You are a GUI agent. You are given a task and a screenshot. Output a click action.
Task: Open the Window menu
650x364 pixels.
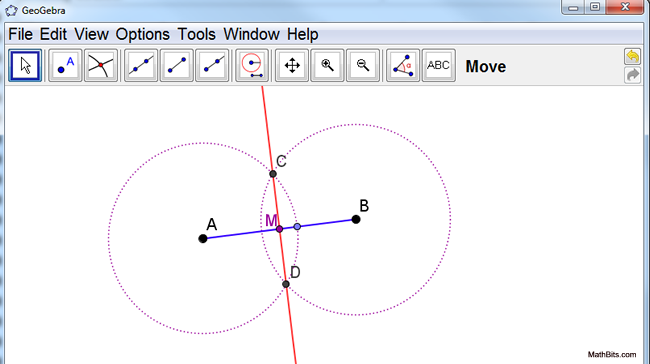click(x=251, y=34)
